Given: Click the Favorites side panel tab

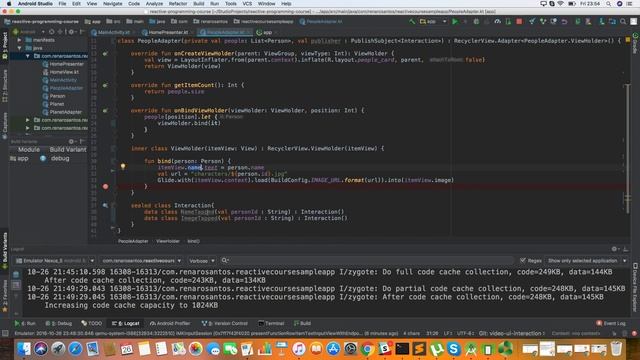Looking at the screenshot, I should click(4, 296).
